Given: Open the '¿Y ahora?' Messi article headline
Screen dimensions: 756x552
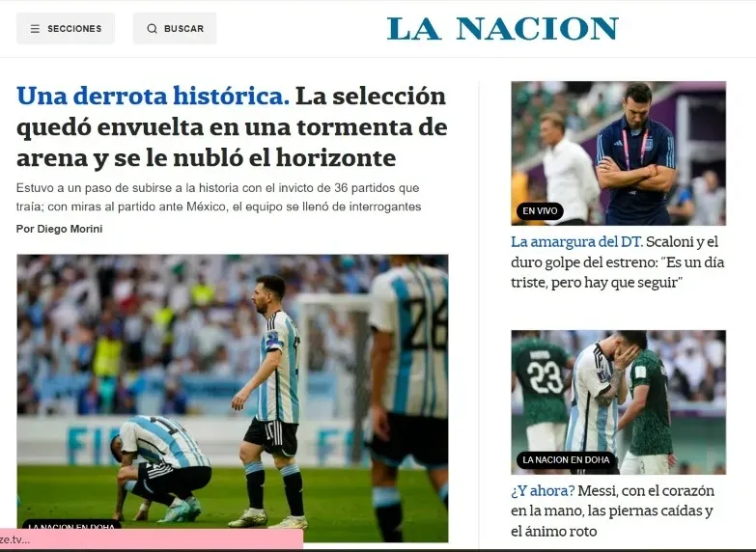Looking at the screenshot, I should [x=613, y=511].
